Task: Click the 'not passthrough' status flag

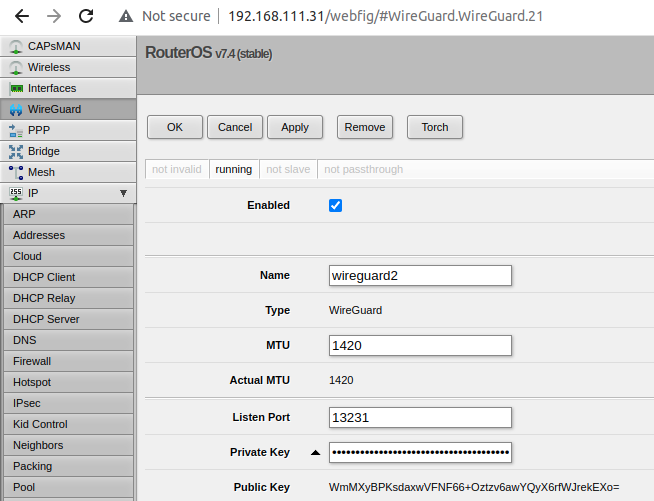Action: tap(364, 169)
